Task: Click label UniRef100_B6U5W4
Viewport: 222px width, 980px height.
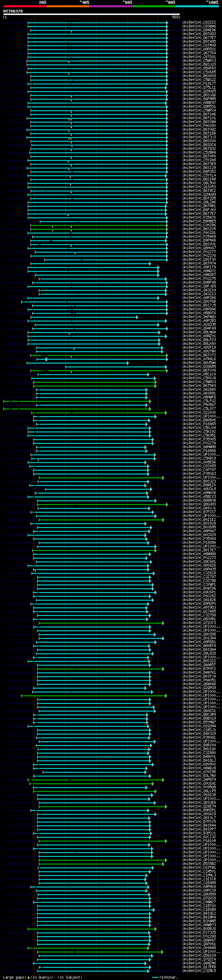Action: tap(199, 363)
